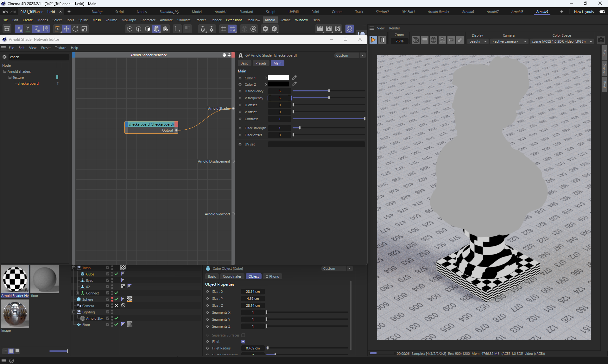Open the Arnold menu in menu bar
The image size is (608, 364).
270,20
